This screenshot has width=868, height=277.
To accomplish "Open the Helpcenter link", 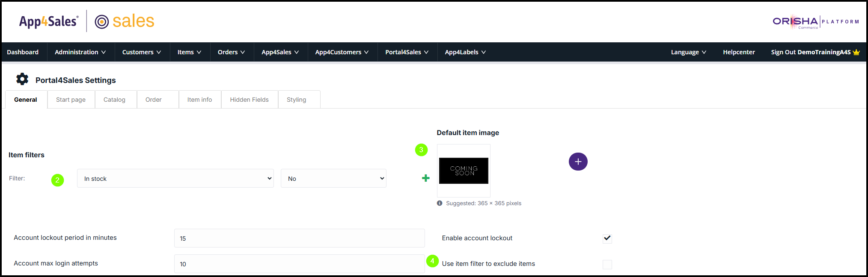I will pyautogui.click(x=739, y=52).
